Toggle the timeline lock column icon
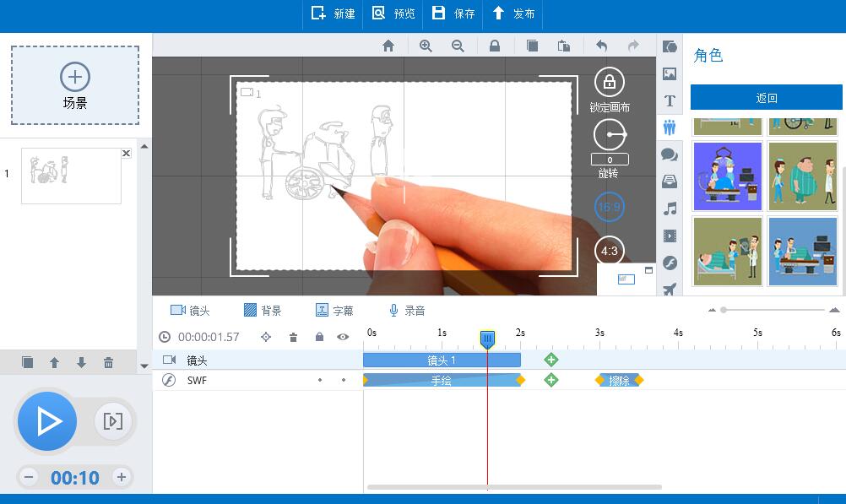 point(319,337)
